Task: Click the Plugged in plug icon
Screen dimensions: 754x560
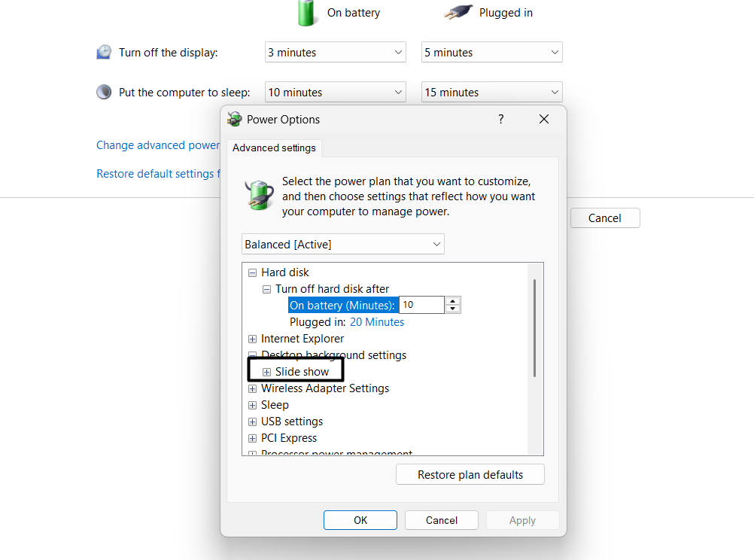Action: (x=458, y=12)
